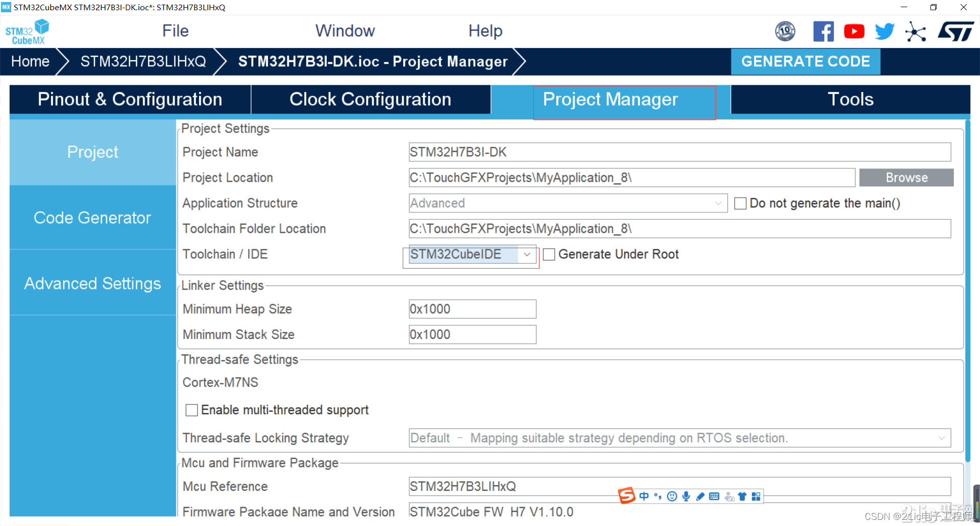This screenshot has height=526, width=980.
Task: Click the Project Location field
Action: (632, 178)
